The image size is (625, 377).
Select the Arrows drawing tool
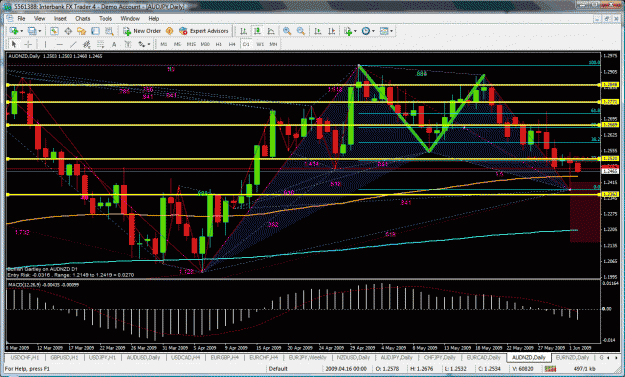[142, 44]
